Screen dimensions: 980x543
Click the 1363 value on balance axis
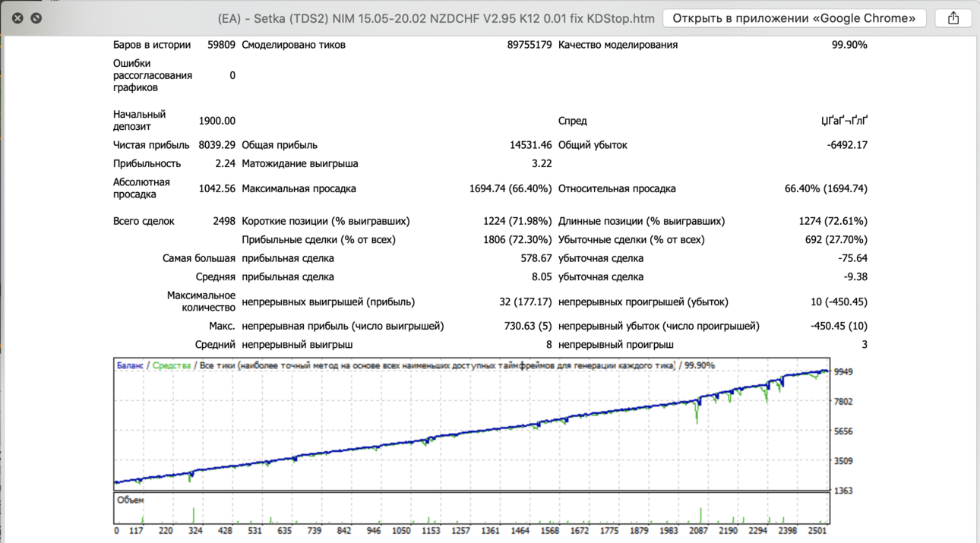[843, 491]
